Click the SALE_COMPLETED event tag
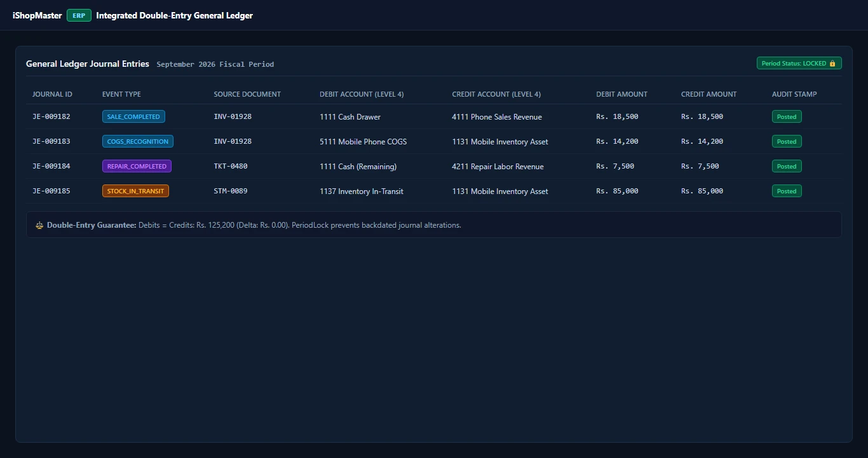This screenshot has width=868, height=458. click(x=133, y=116)
